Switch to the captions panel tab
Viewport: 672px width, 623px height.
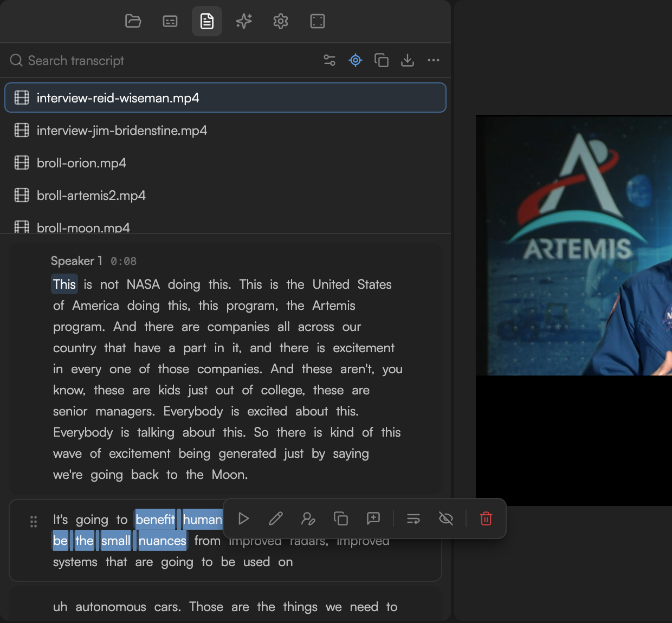(x=170, y=21)
